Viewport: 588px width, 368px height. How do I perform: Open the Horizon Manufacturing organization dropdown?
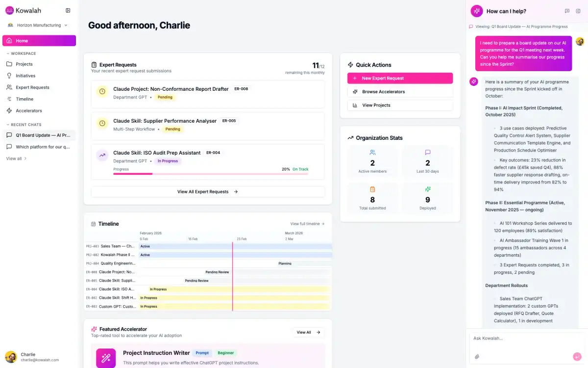click(x=38, y=25)
